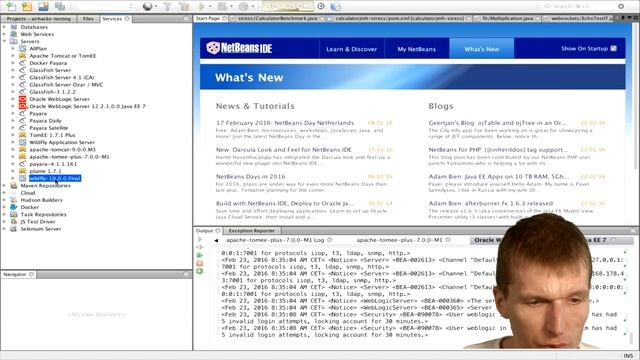
Task: Click the Run Project play icon
Action: tap(201, 6)
